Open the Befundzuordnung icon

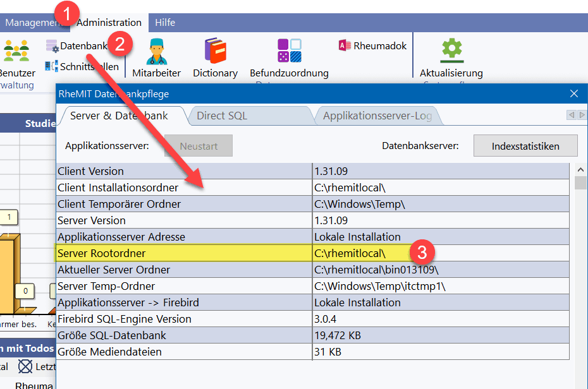(x=289, y=52)
